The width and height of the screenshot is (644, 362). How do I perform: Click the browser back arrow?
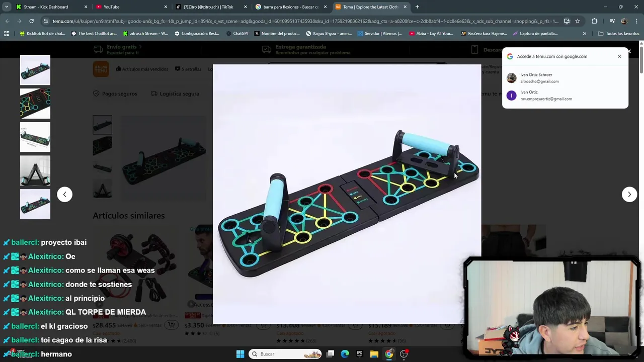coord(7,21)
